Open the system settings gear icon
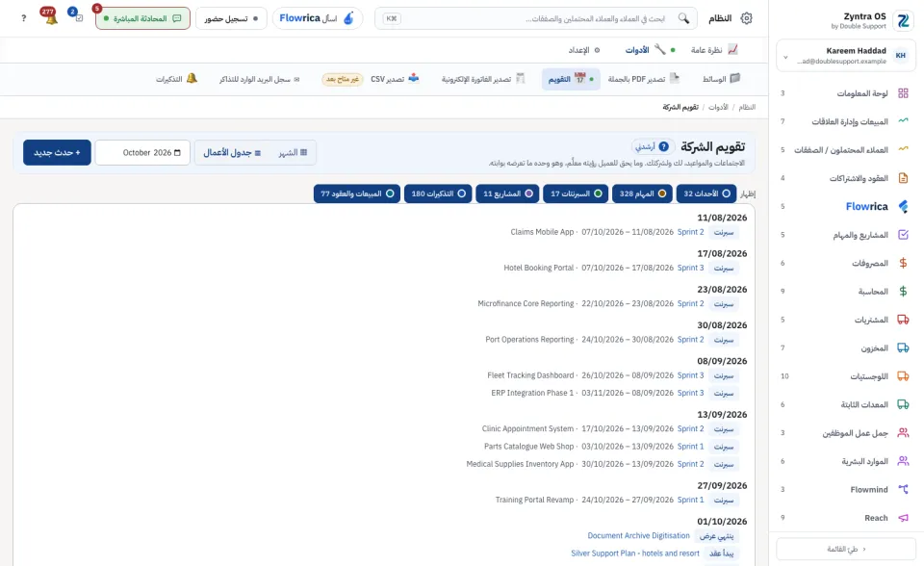Screen dimensions: 924x566 point(746,18)
